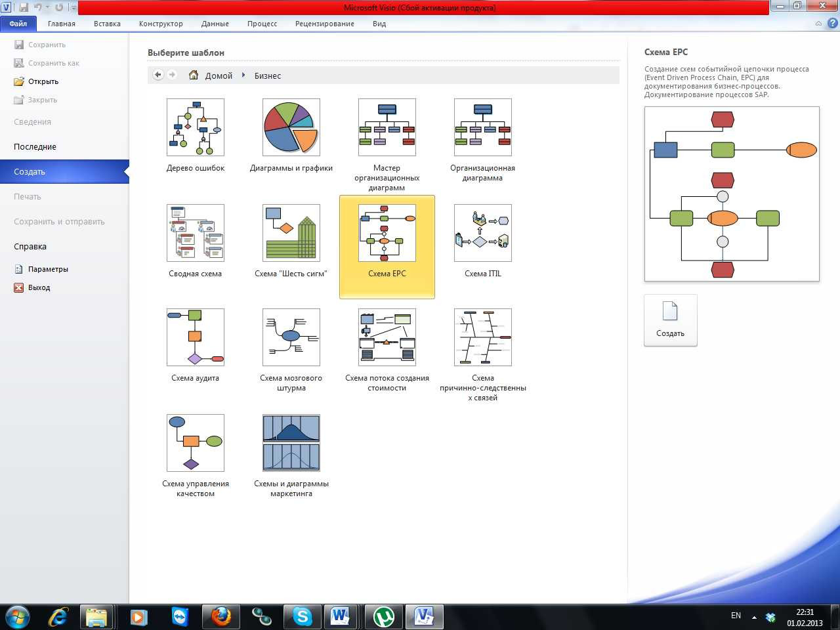This screenshot has height=630, width=840.
Task: Open the undo history dropdown arrow
Action: pyautogui.click(x=47, y=8)
